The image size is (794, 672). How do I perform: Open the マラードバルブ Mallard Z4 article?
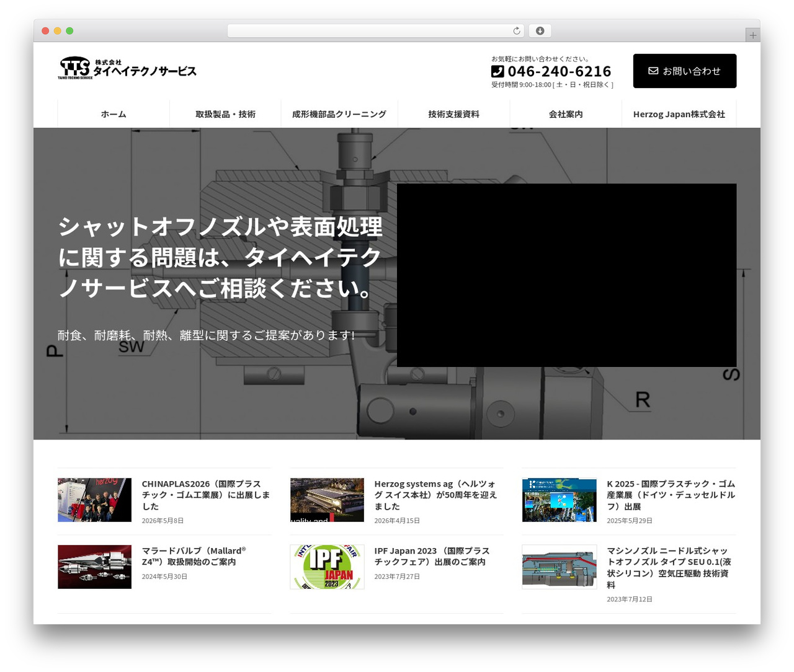[x=194, y=556]
